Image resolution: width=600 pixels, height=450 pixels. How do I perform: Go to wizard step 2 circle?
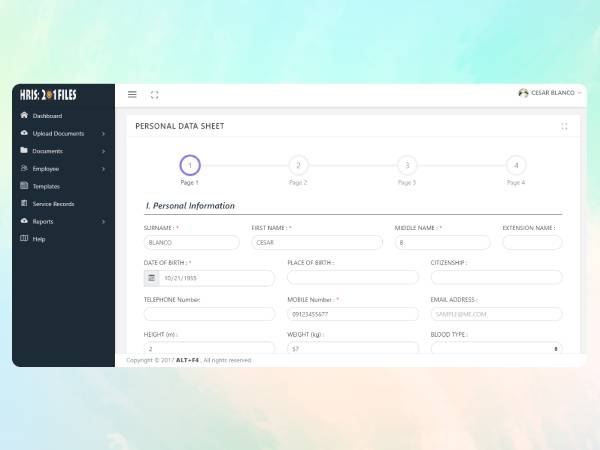click(298, 165)
